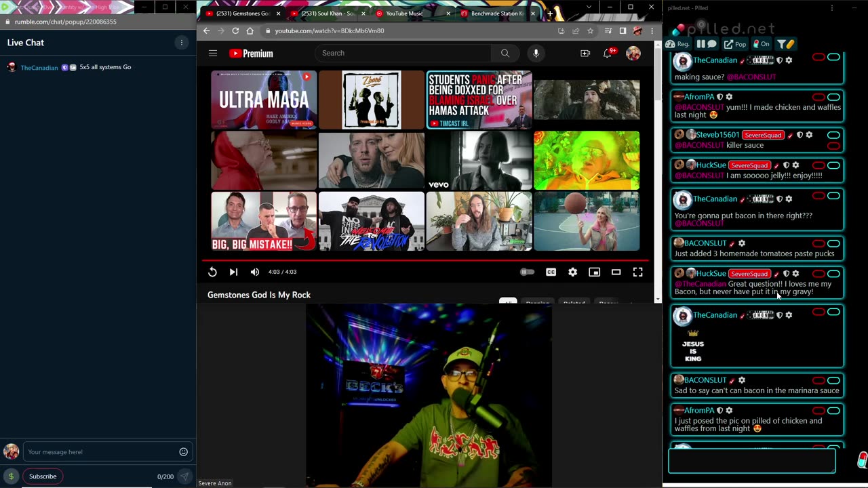Viewport: 868px width, 488px height.
Task: Open a new browser tab
Action: (x=550, y=14)
